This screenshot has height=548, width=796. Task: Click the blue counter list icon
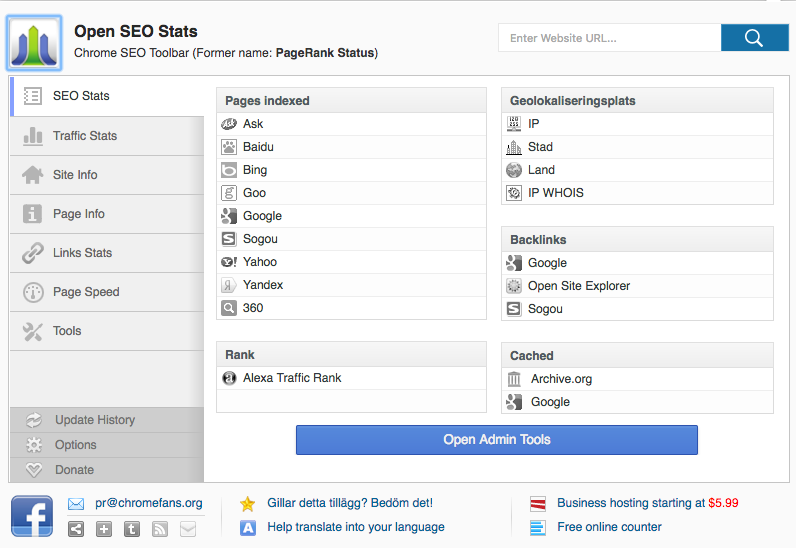[x=538, y=528]
